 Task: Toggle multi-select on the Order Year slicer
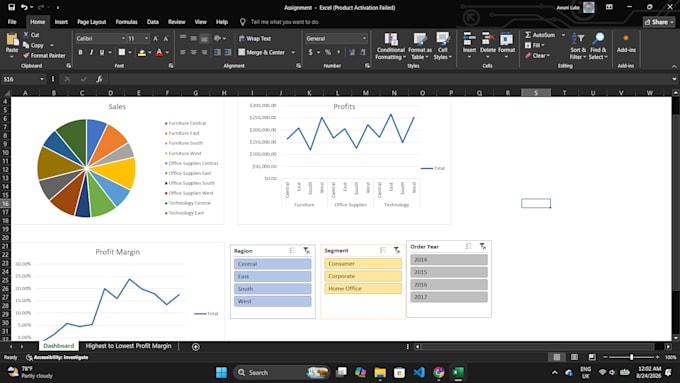(x=469, y=246)
